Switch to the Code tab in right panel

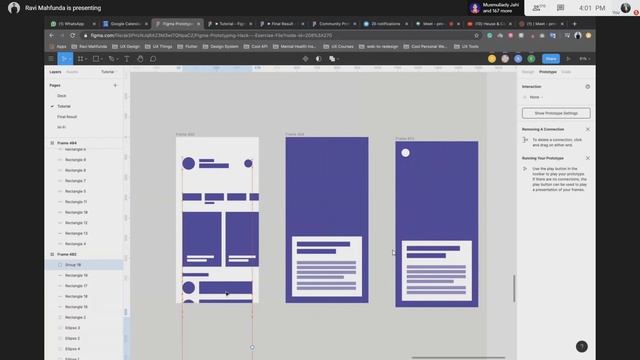click(566, 72)
